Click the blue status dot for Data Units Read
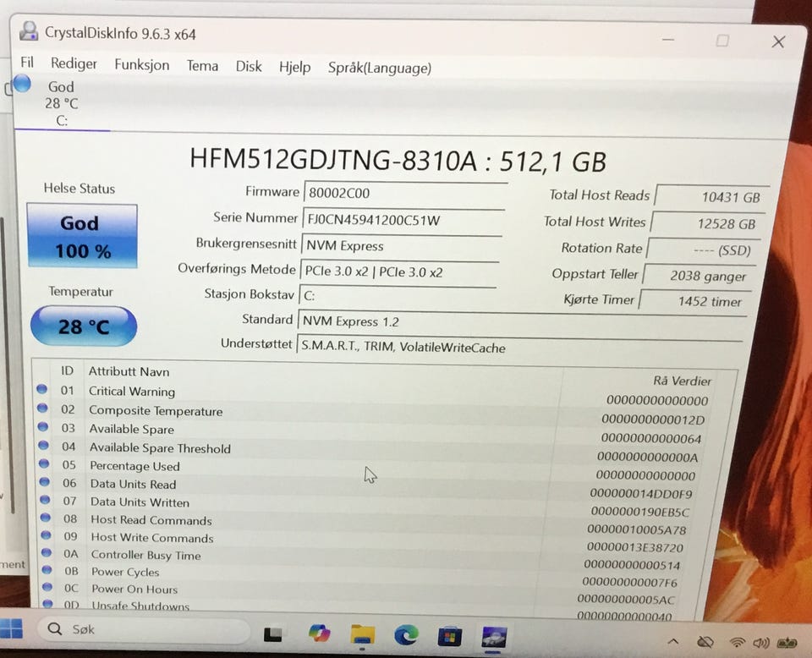Image resolution: width=812 pixels, height=658 pixels. click(45, 481)
